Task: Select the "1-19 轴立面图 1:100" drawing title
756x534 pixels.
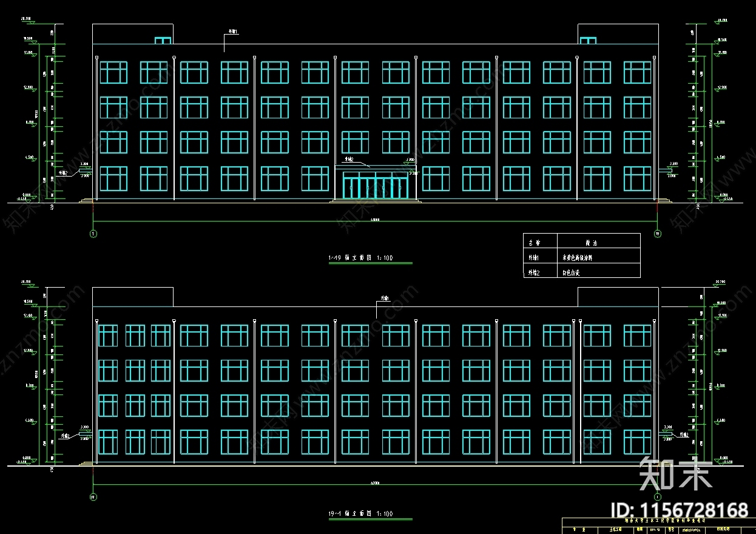Action: click(x=360, y=258)
